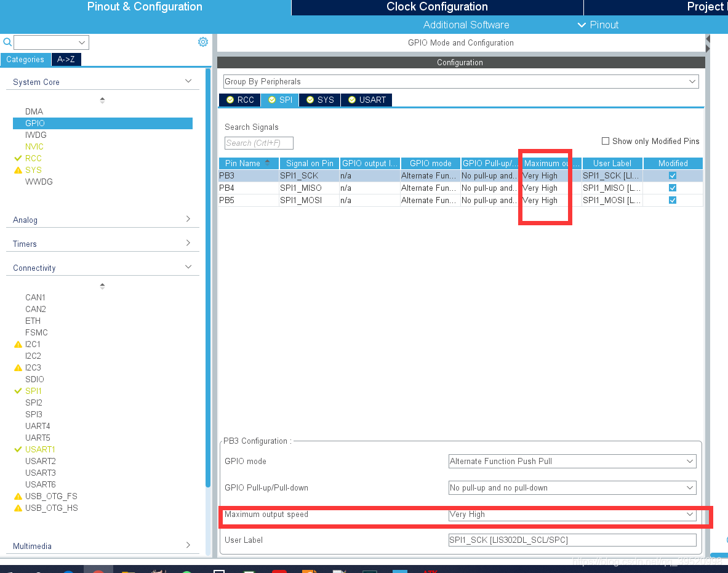Click the SYS warning triangle icon
Viewport: 728px width, 573px height.
18,170
